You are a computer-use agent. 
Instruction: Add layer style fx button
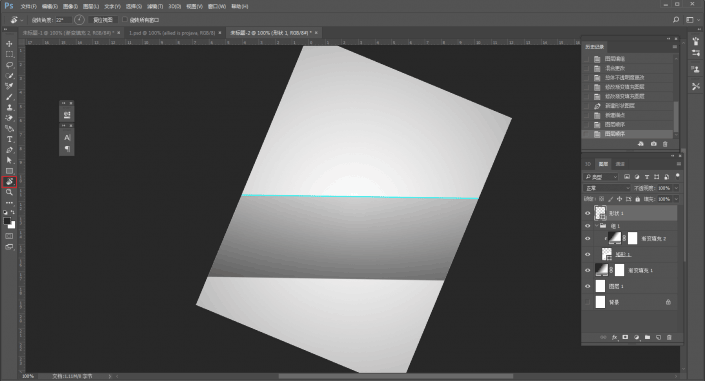tap(614, 337)
